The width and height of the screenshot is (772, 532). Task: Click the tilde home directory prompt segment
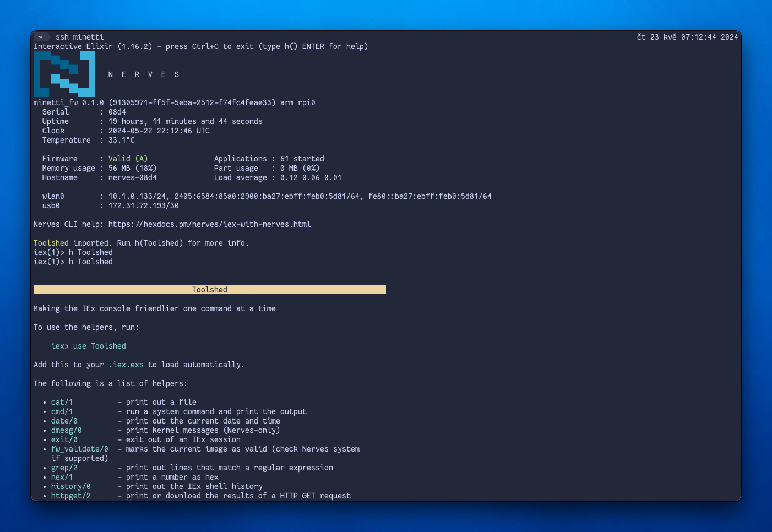(40, 37)
